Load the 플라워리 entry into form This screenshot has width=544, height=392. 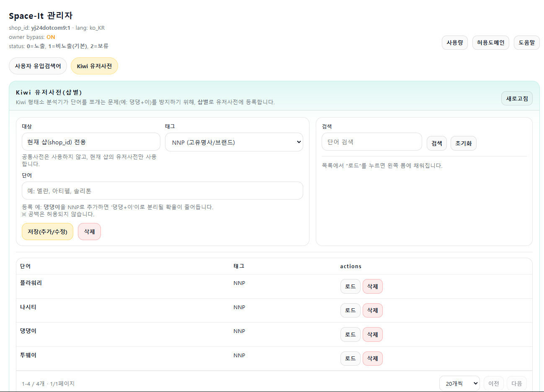[350, 287]
